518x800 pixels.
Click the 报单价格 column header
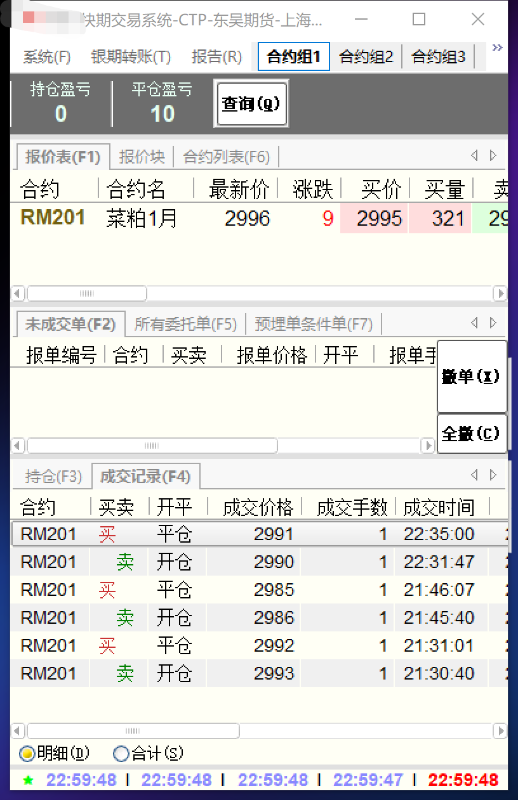pos(272,355)
